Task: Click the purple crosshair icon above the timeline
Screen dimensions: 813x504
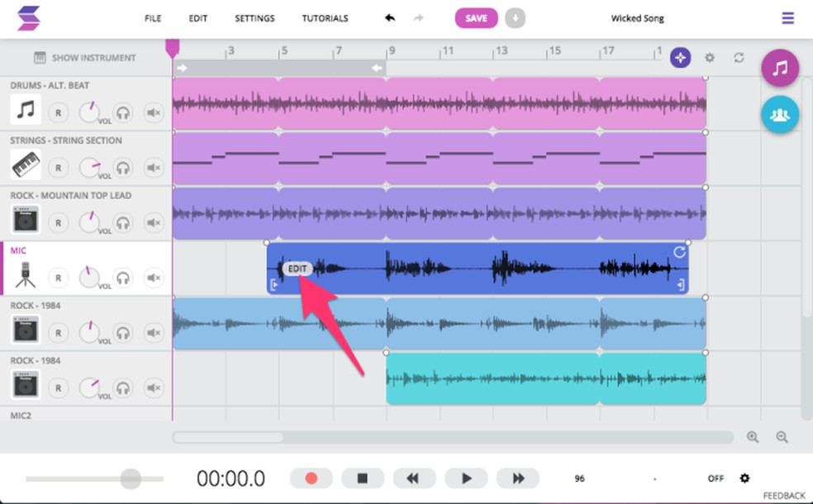Action: (x=679, y=58)
